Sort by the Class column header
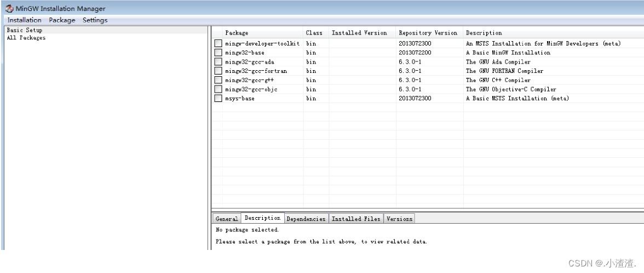This screenshot has height=273, width=644. coord(316,33)
